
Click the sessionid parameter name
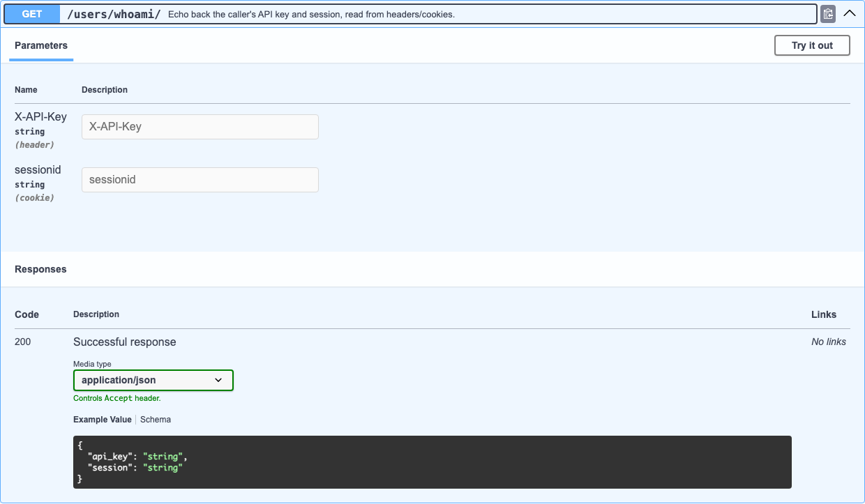[x=38, y=169]
